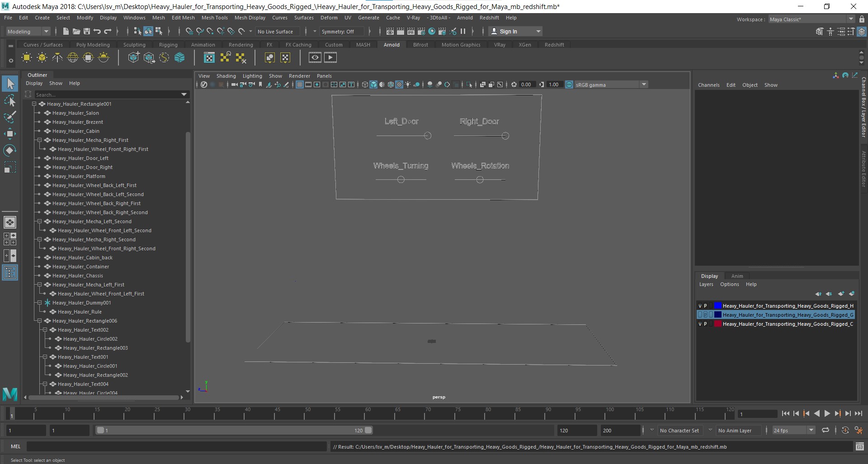Viewport: 868px width, 464px height.
Task: Open the 24 fps frame rate dropdown
Action: click(x=793, y=431)
